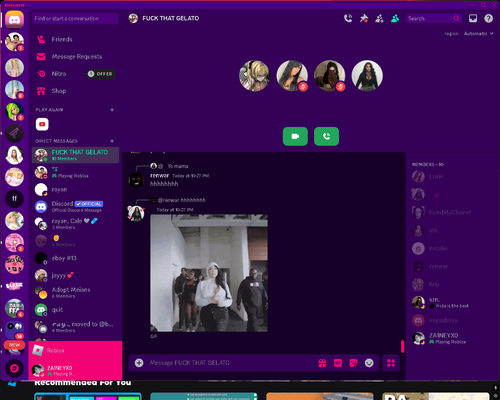Add friends to the group DM
Viewport: 500px width, 400px height.
tap(379, 18)
